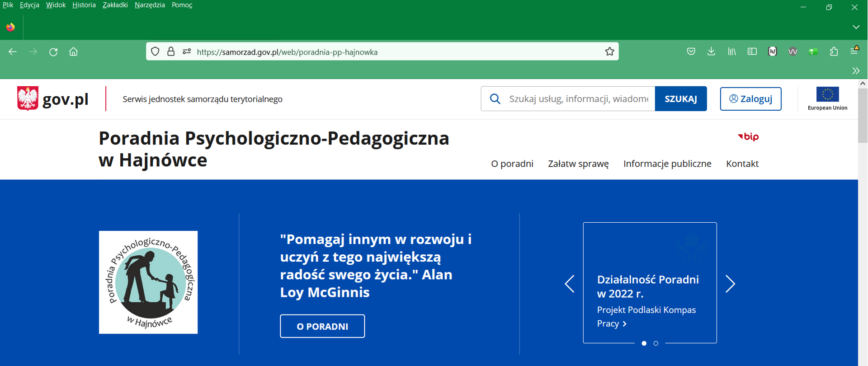Click the O PORADNI button in banner

click(322, 326)
